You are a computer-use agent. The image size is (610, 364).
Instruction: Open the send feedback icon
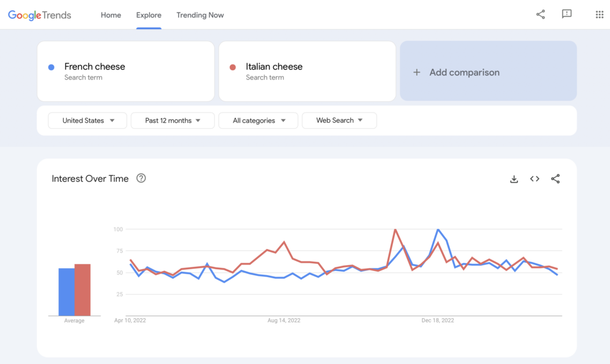567,15
